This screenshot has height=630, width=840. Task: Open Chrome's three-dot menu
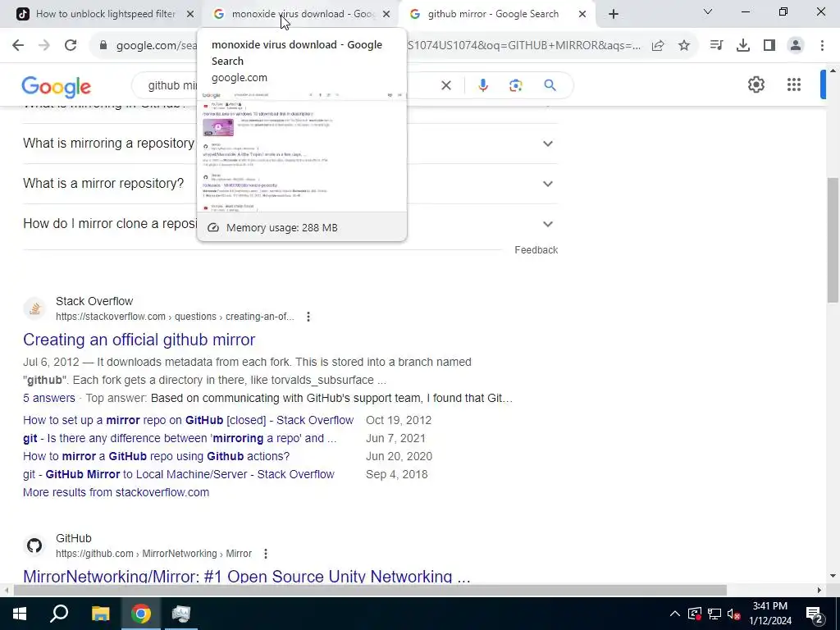click(822, 46)
